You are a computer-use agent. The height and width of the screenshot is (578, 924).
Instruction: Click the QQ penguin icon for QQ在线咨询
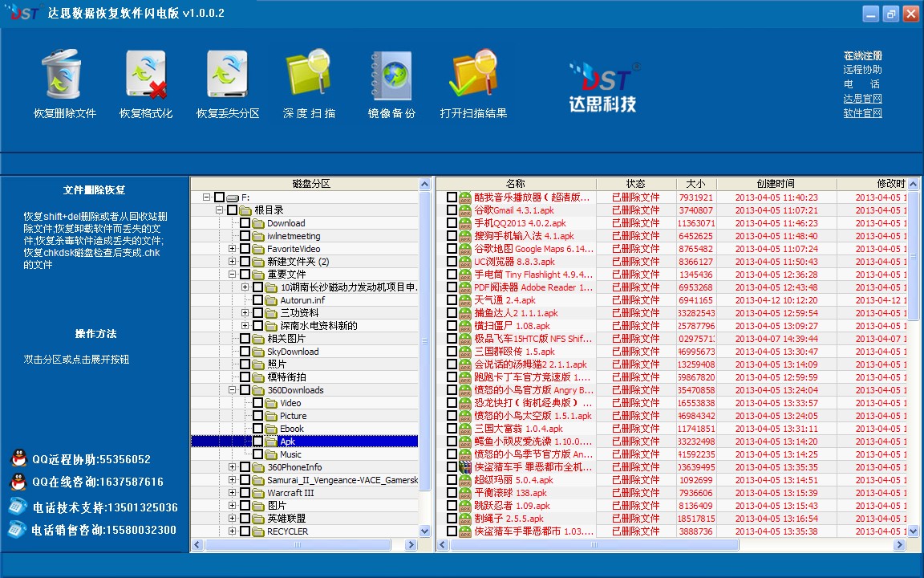tap(19, 482)
